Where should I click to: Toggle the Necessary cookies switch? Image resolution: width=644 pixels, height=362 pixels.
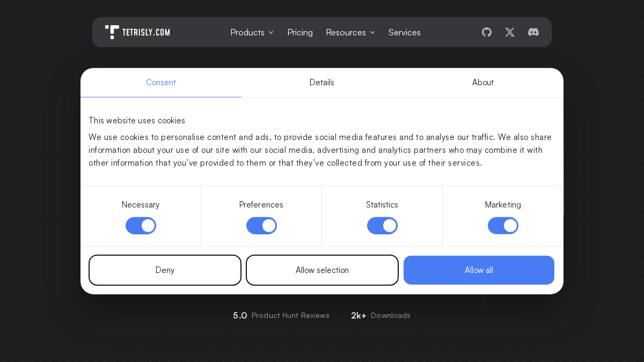click(141, 226)
